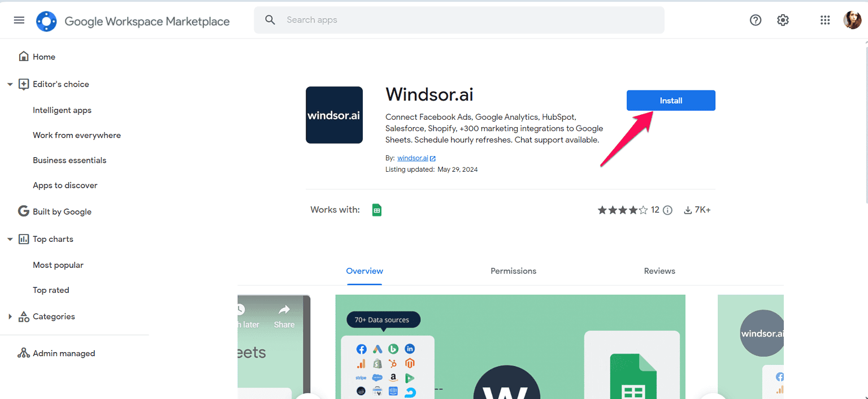Click the Works with label
The height and width of the screenshot is (399, 868).
click(x=335, y=210)
